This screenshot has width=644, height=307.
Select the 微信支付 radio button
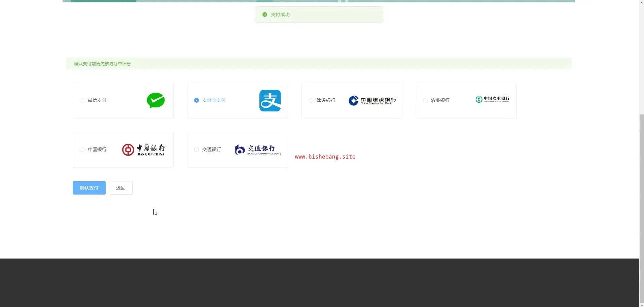(x=82, y=100)
